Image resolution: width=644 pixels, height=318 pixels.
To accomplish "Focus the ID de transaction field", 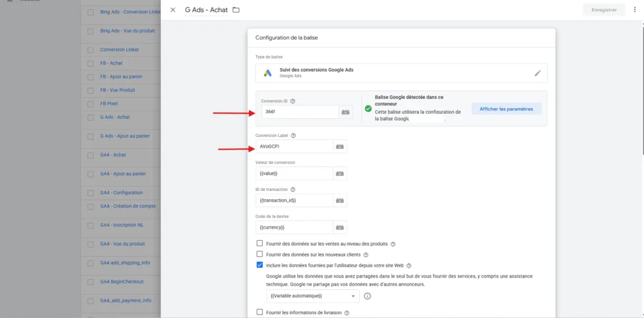I will click(x=294, y=200).
